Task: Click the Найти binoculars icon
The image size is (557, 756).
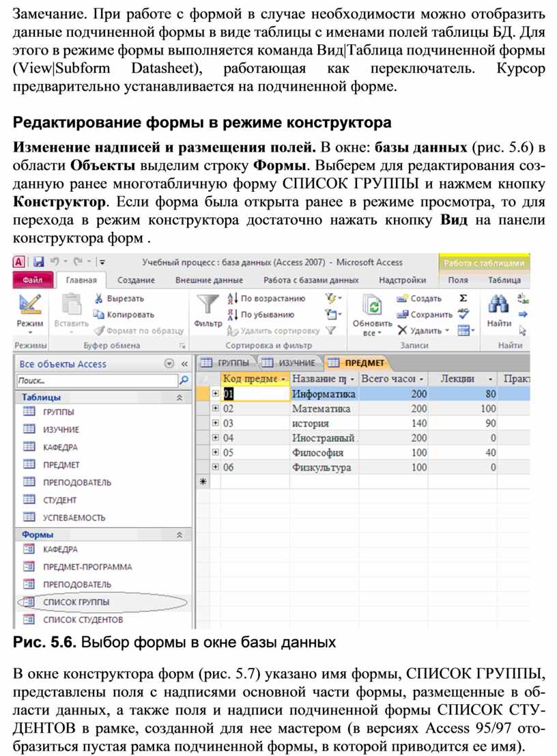Action: coord(499,305)
